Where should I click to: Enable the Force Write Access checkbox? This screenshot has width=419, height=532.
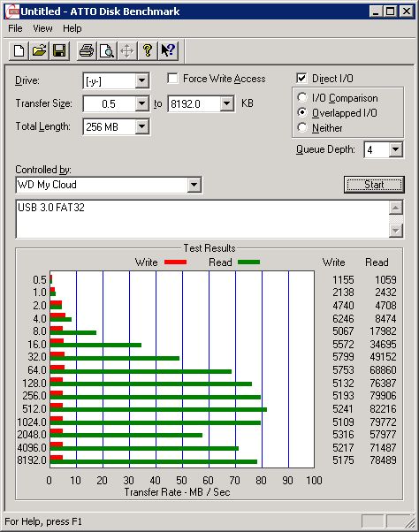pos(172,79)
